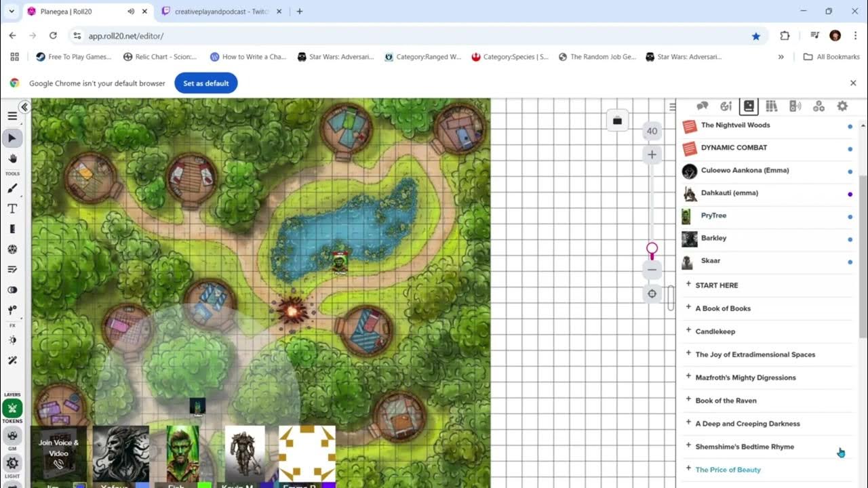Click the green-faced player avatar
The width and height of the screenshot is (868, 488).
tap(182, 454)
